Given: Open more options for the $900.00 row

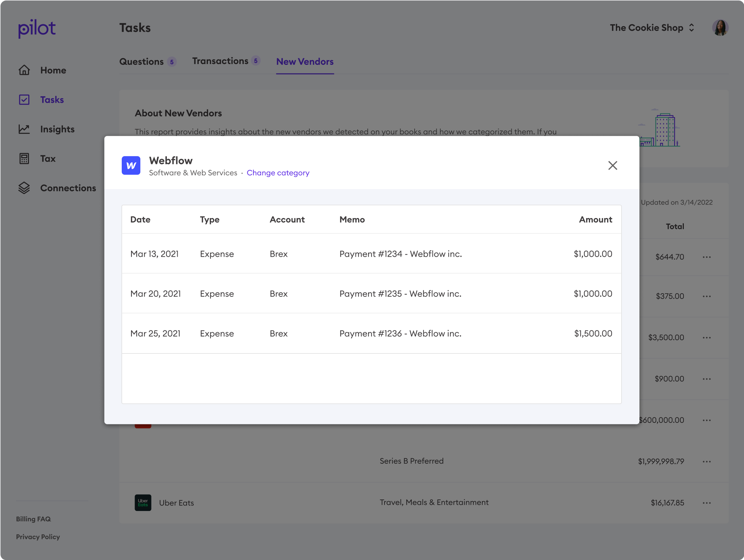Looking at the screenshot, I should pyautogui.click(x=706, y=379).
